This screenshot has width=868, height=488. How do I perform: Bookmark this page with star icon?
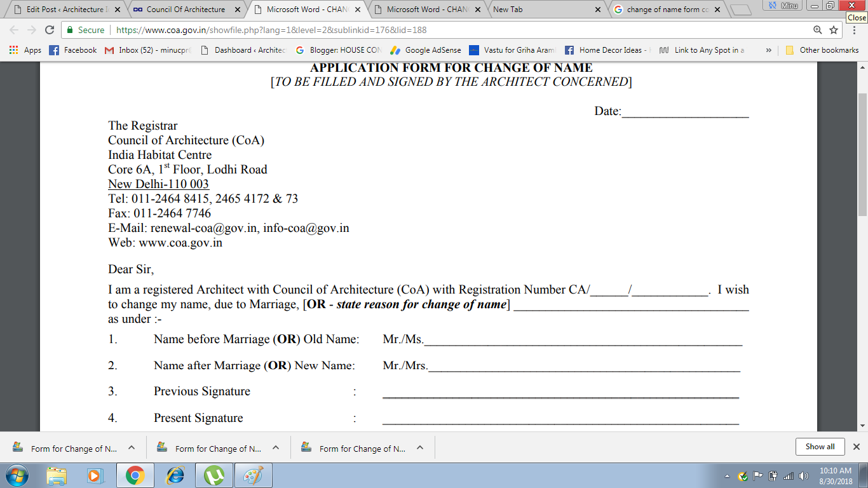[834, 30]
